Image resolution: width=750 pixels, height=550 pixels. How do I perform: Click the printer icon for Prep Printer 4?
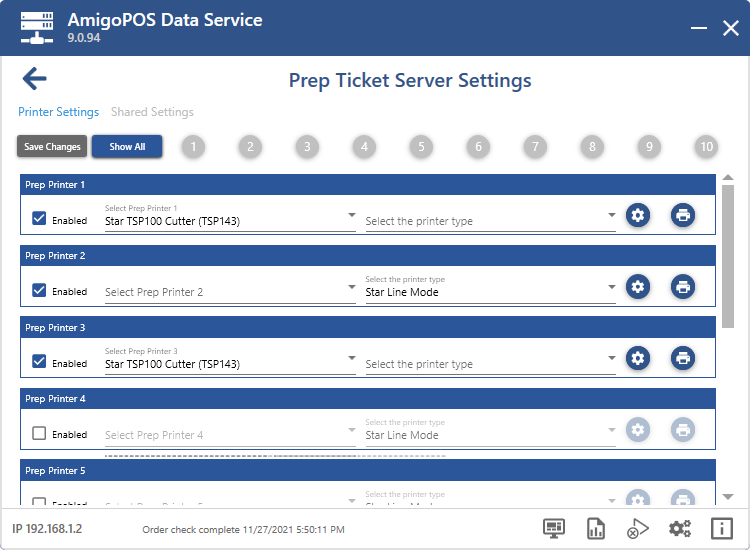click(x=683, y=429)
